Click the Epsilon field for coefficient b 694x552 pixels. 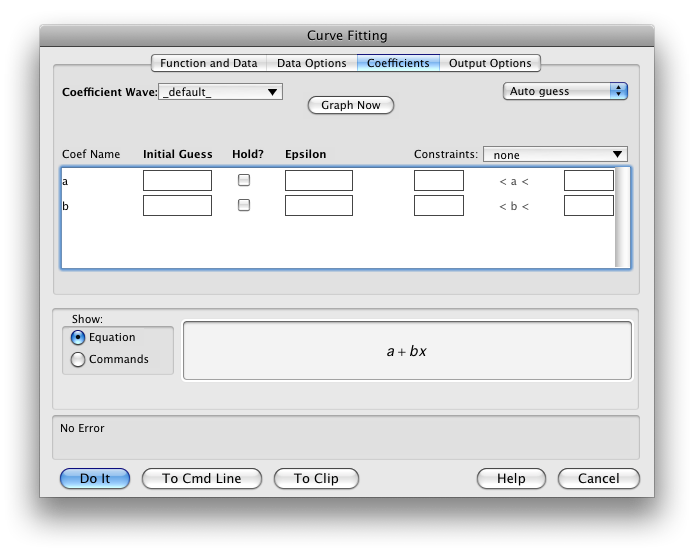click(x=319, y=206)
